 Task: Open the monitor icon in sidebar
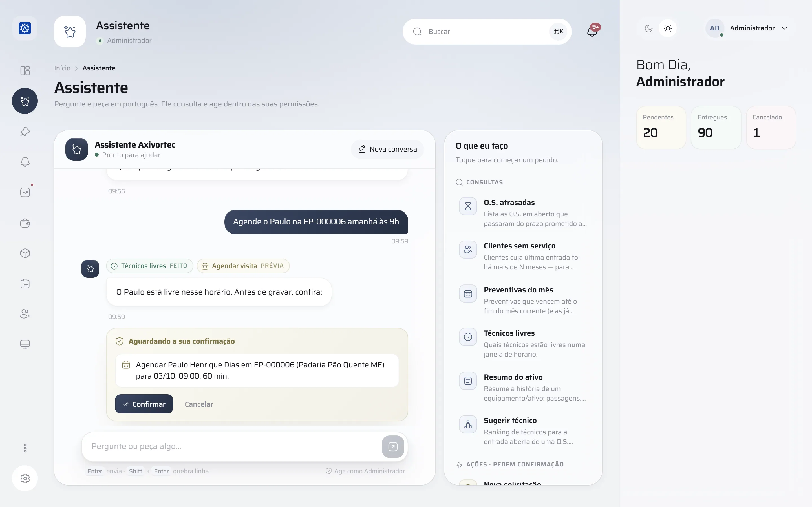coord(25,344)
